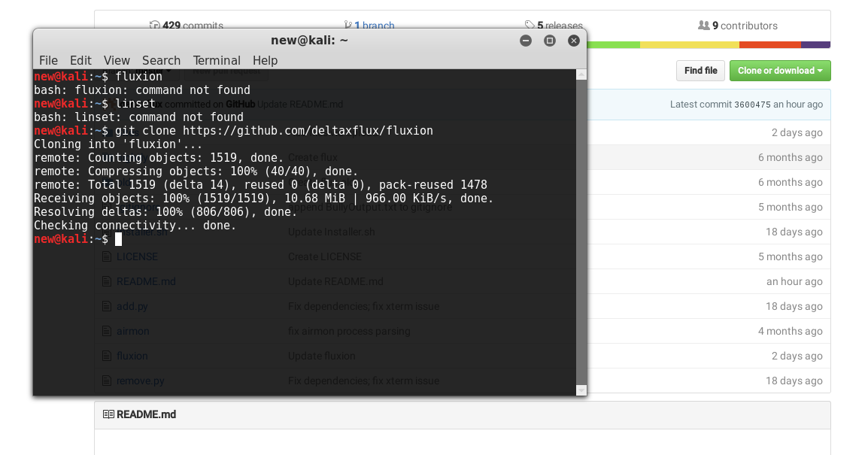Open the Terminal menu
868x455 pixels.
point(217,60)
